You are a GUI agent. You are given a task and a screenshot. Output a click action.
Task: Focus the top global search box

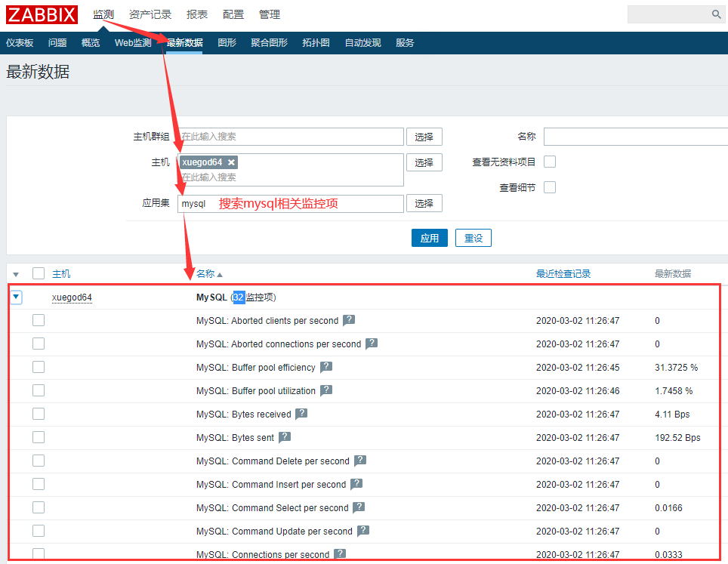coord(668,14)
